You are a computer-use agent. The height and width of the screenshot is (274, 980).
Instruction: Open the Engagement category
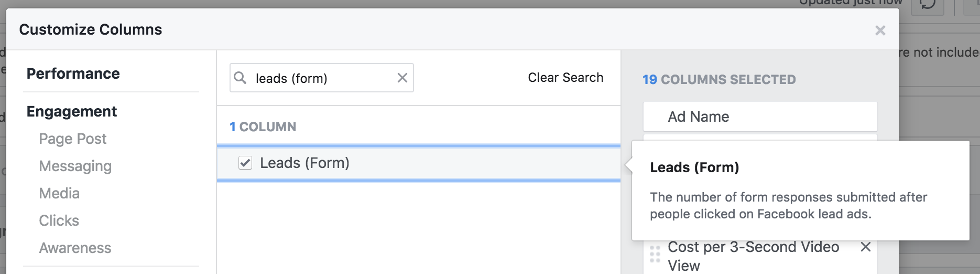click(72, 111)
